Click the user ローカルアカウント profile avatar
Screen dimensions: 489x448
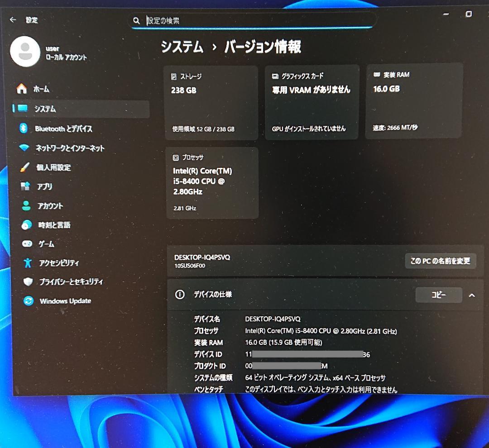tap(25, 51)
